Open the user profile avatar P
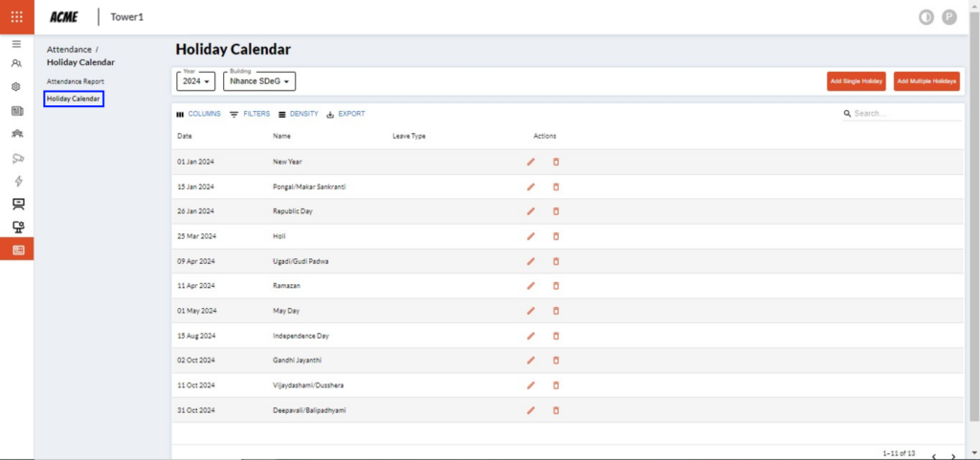Screen dimensions: 980x460 coord(949,17)
